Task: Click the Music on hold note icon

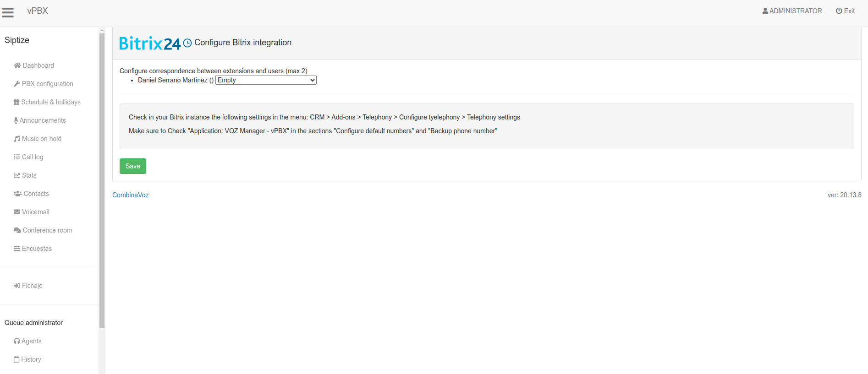Action: [x=17, y=139]
